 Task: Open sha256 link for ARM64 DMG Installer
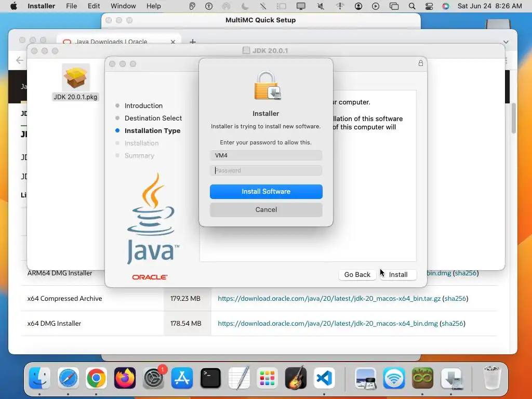coord(465,273)
